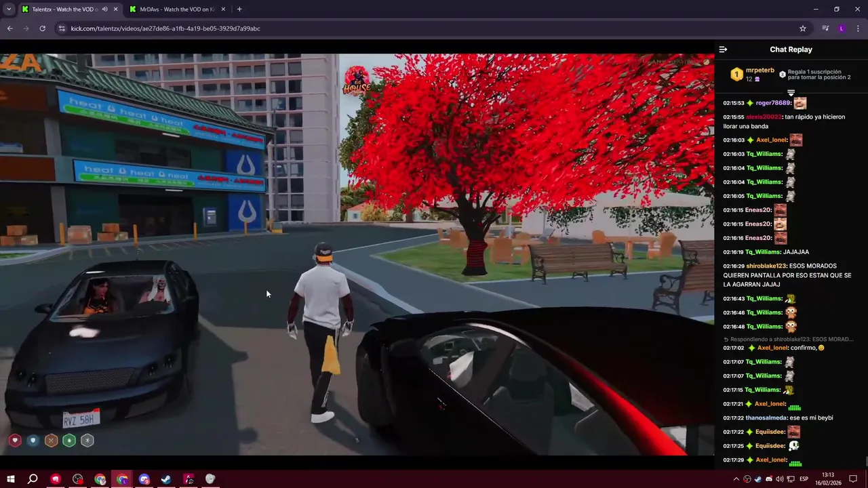Screen dimensions: 868x488
Task: Click the video player showing the red tree
Action: tap(357, 254)
